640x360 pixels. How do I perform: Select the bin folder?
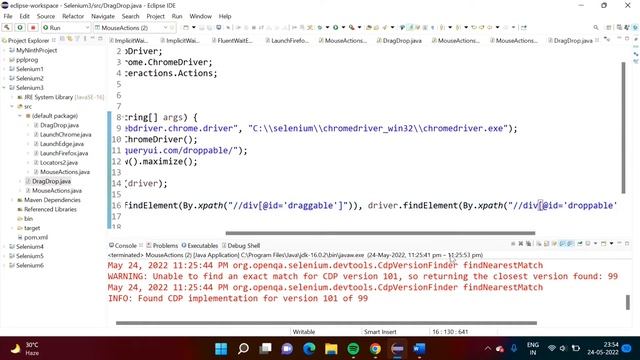(x=28, y=219)
